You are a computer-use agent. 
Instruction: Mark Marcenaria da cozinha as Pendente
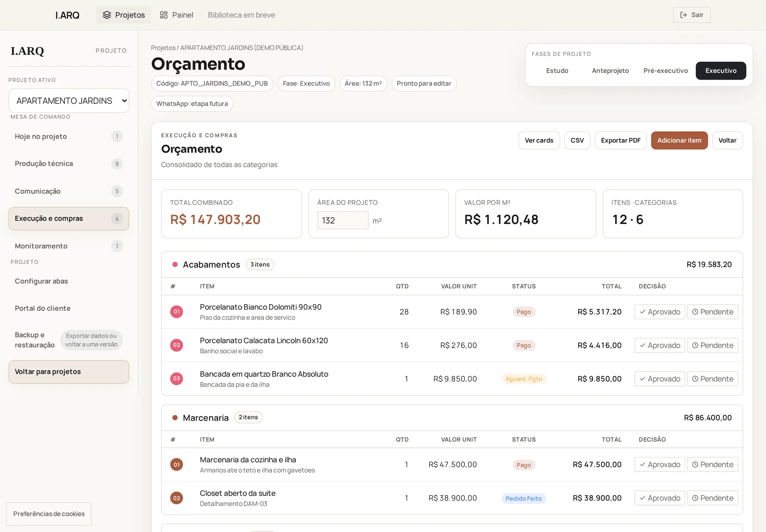tap(713, 464)
